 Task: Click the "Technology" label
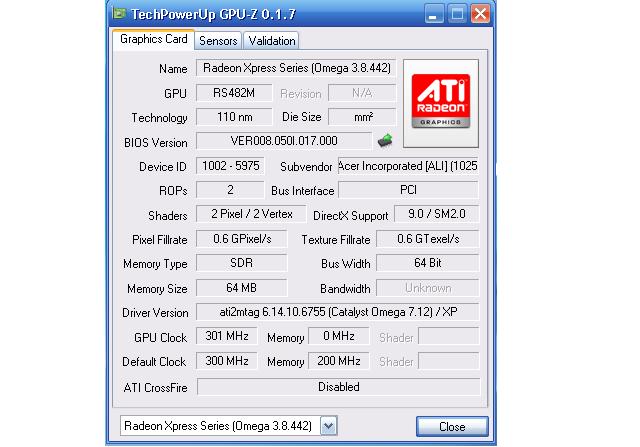point(159,118)
